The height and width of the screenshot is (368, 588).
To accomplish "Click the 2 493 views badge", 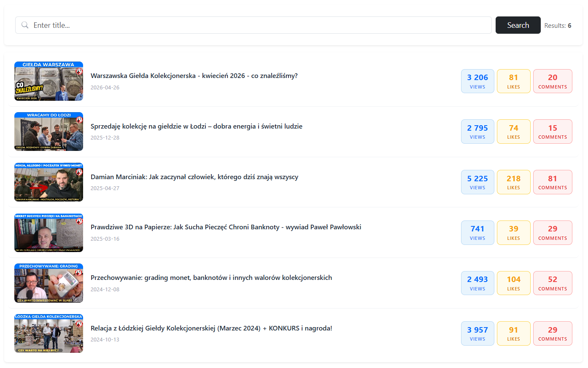I will [477, 283].
